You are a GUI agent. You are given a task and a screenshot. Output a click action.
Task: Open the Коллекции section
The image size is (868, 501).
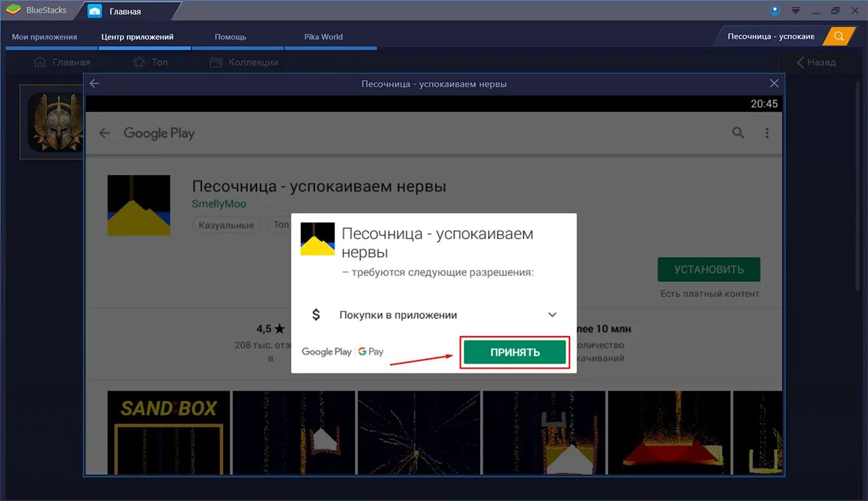244,62
